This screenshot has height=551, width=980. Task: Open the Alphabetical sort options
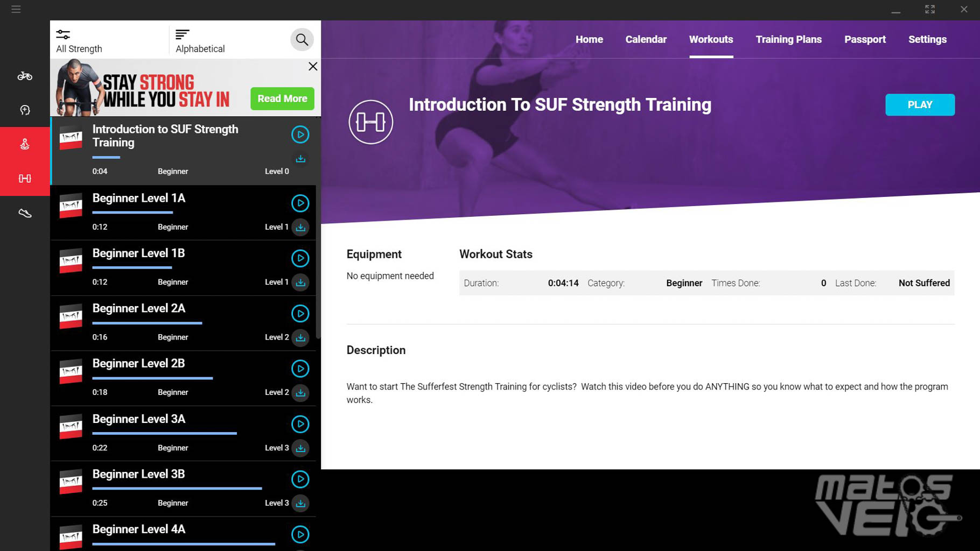pos(200,41)
